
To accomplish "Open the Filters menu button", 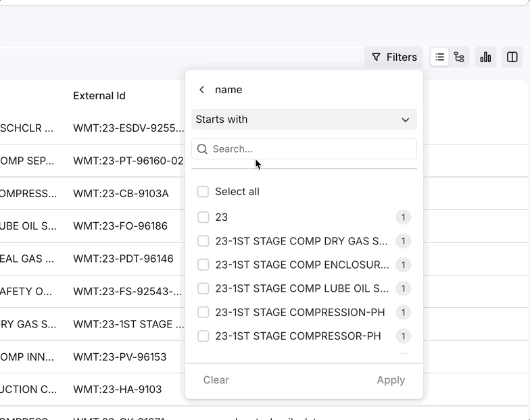I will coord(394,57).
